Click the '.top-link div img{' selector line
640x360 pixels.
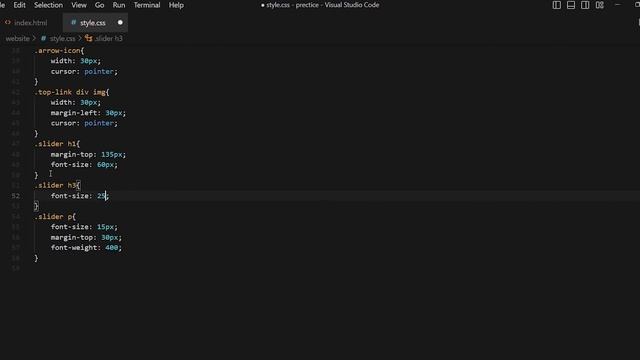(72, 92)
